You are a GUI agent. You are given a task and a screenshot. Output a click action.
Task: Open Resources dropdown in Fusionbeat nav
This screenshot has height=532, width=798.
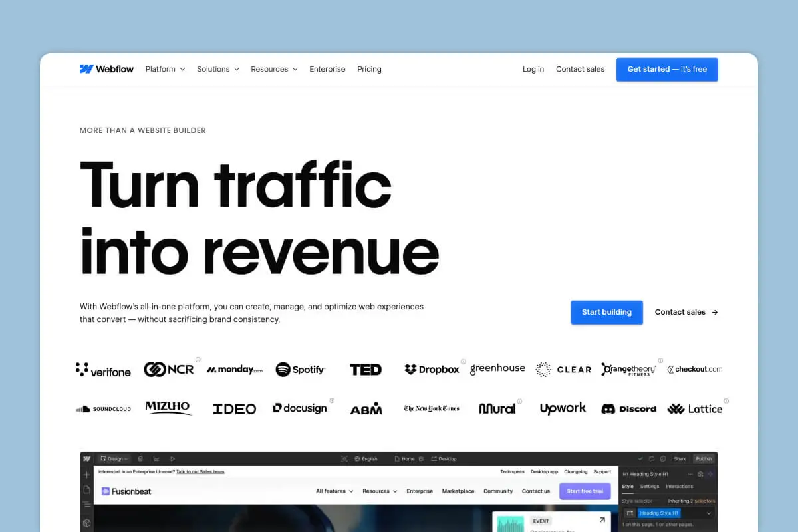pyautogui.click(x=380, y=491)
